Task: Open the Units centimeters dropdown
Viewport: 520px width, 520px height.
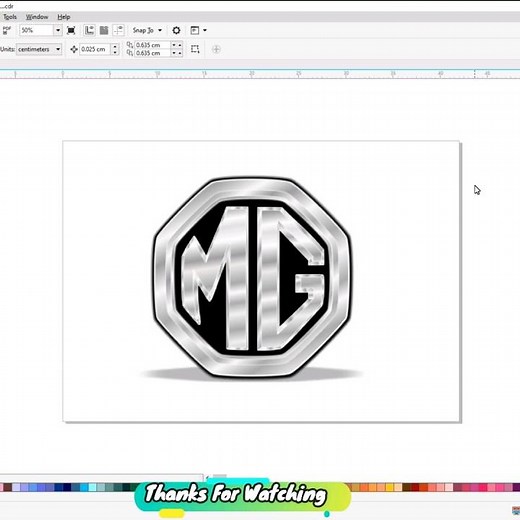Action: pyautogui.click(x=39, y=49)
